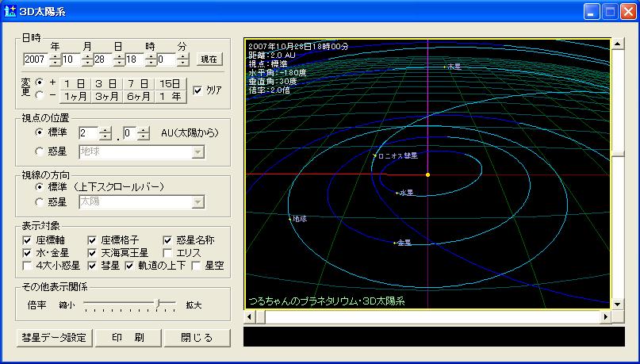Toggle the クリア checkbox

[198, 90]
